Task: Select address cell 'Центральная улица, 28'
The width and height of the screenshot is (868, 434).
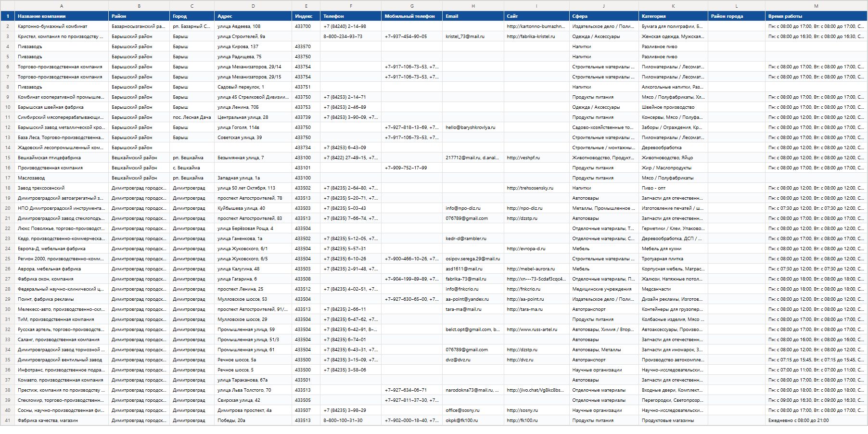Action: [253, 117]
